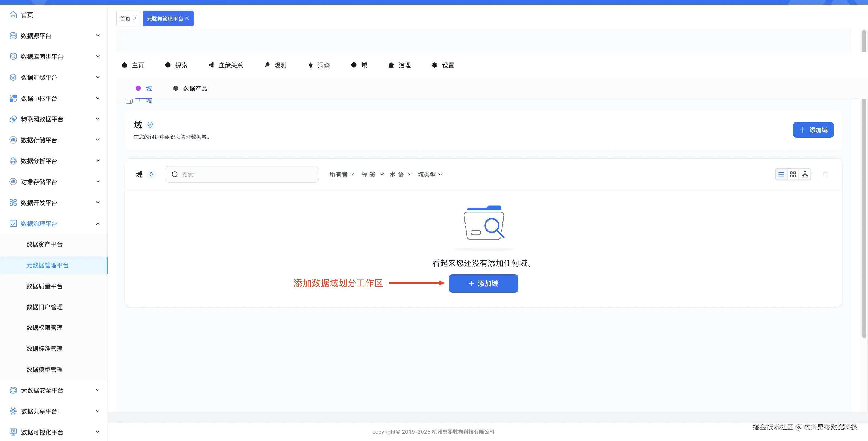This screenshot has width=868, height=441.
Task: 切换到网格视图图标
Action: [x=793, y=174]
